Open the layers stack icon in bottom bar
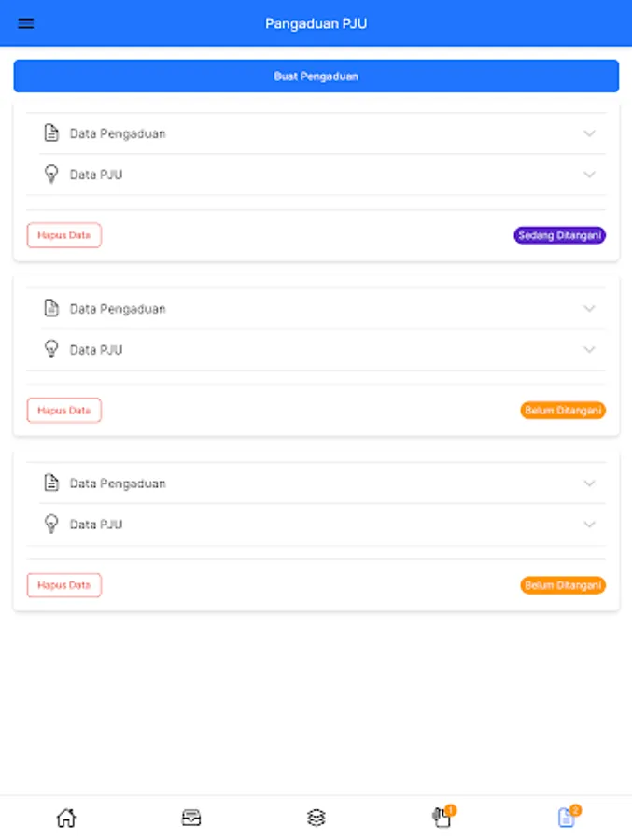 tap(316, 818)
